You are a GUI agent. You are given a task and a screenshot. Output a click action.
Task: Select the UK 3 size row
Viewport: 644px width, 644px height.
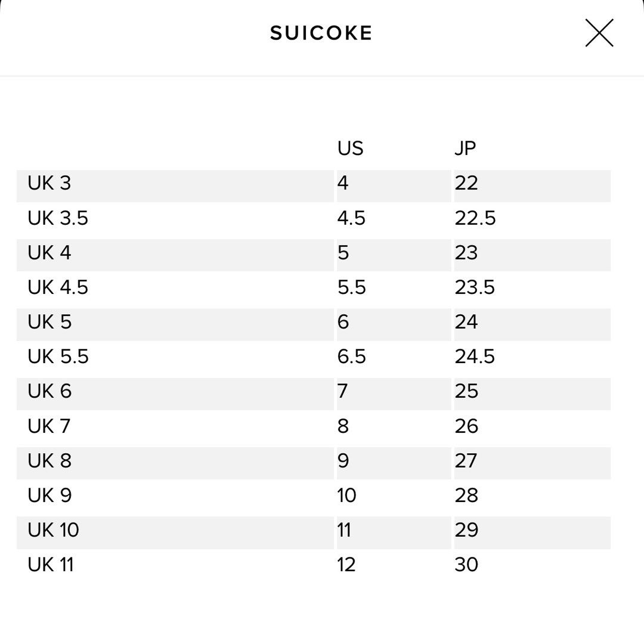click(314, 186)
